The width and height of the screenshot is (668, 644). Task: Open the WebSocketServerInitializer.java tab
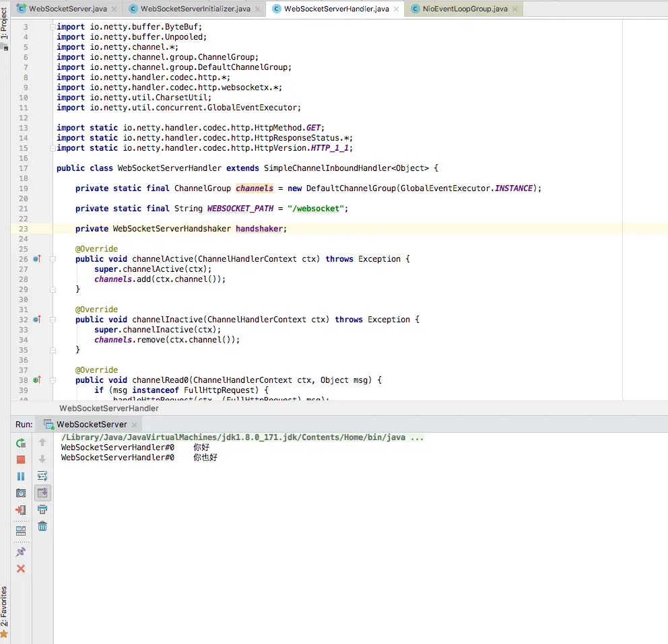point(194,9)
